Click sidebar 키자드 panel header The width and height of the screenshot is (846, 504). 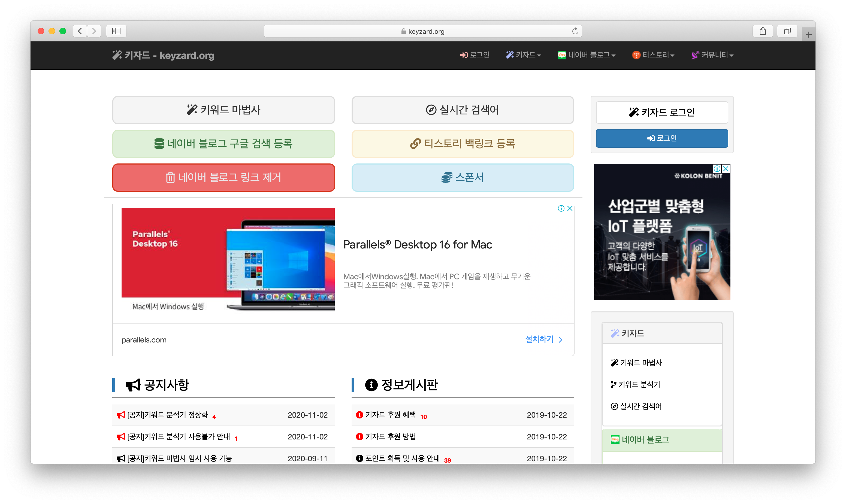(x=662, y=333)
